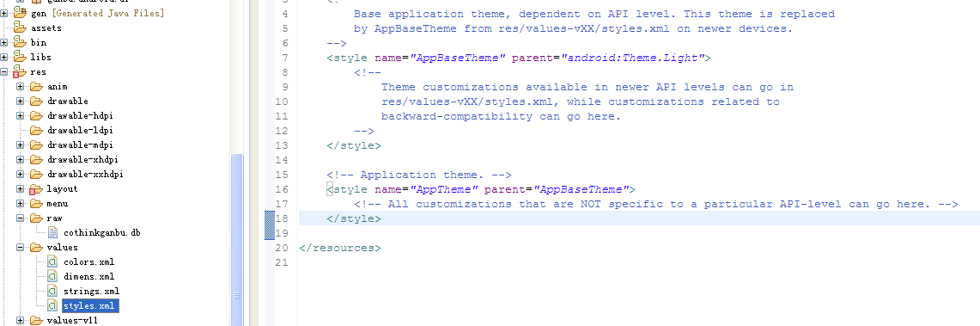Collapse the values folder
980x326 pixels.
tap(21, 247)
